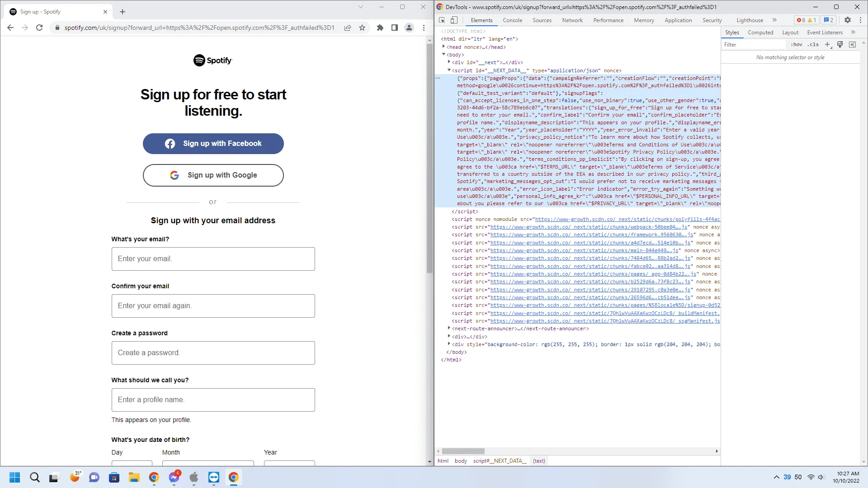The image size is (868, 488).
Task: Select the Computed styles tab
Action: click(760, 33)
